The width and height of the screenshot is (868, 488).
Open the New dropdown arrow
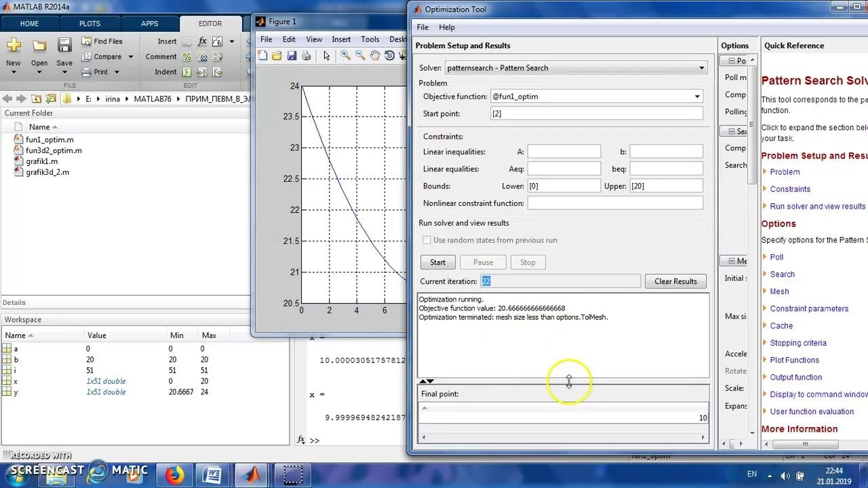pos(14,73)
